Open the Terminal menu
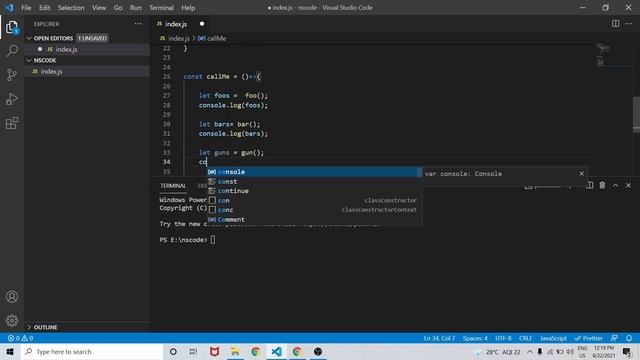Viewport: 640px width, 360px height. click(161, 7)
